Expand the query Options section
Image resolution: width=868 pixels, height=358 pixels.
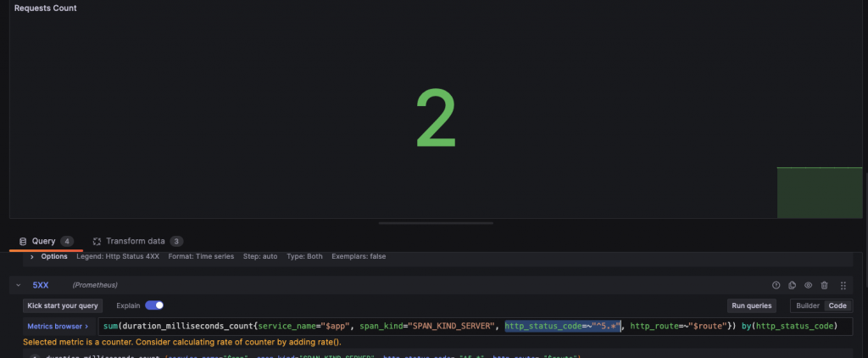32,256
